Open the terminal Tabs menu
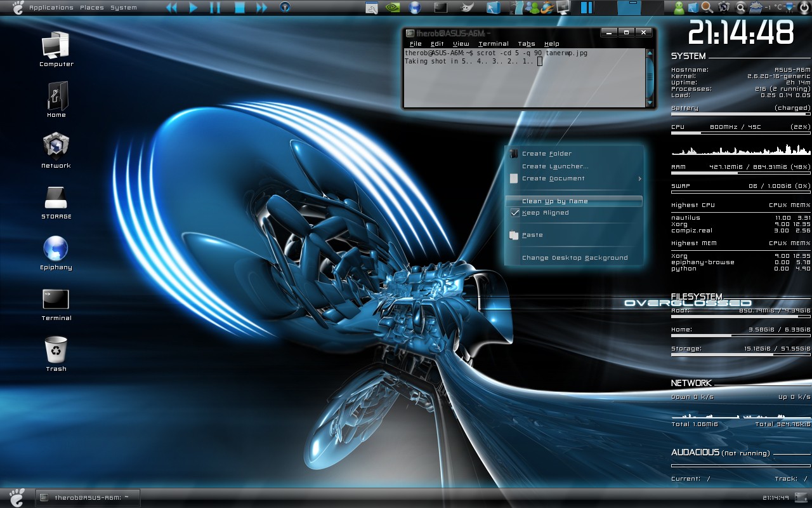 point(527,44)
